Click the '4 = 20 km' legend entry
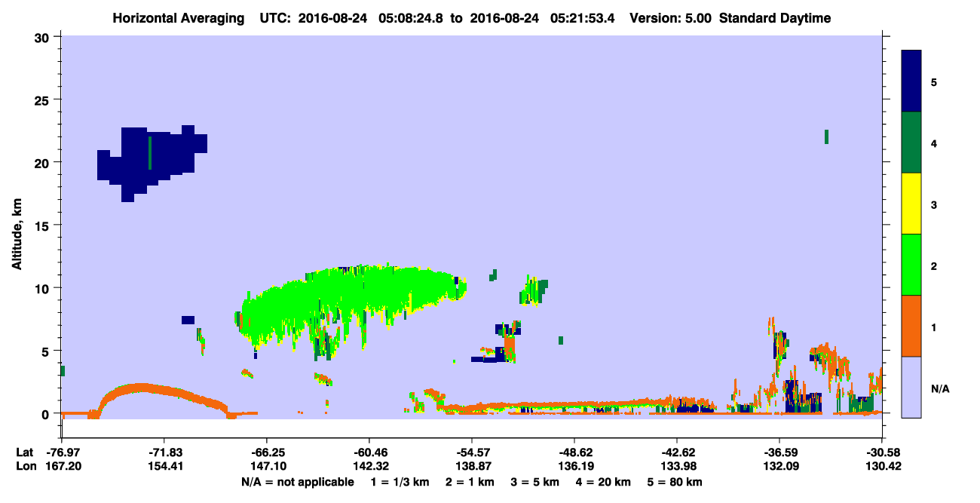980x503 pixels. (x=603, y=481)
